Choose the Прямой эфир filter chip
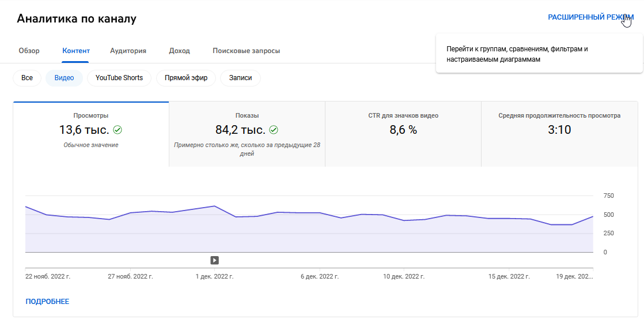The width and height of the screenshot is (644, 323). click(x=186, y=78)
